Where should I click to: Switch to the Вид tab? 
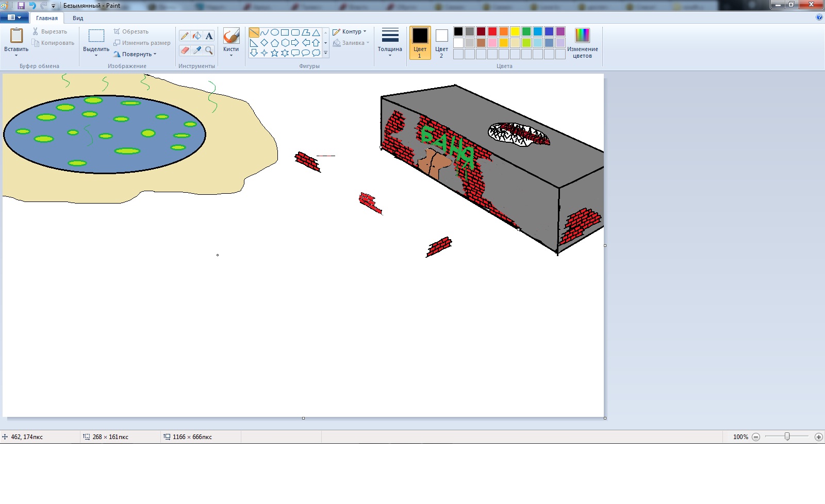[x=78, y=18]
